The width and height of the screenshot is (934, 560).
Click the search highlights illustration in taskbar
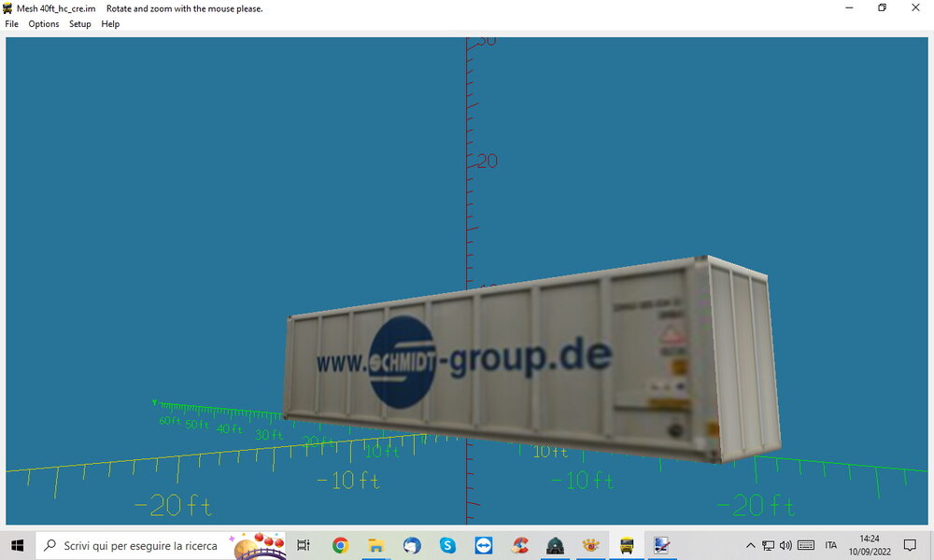pos(259,546)
